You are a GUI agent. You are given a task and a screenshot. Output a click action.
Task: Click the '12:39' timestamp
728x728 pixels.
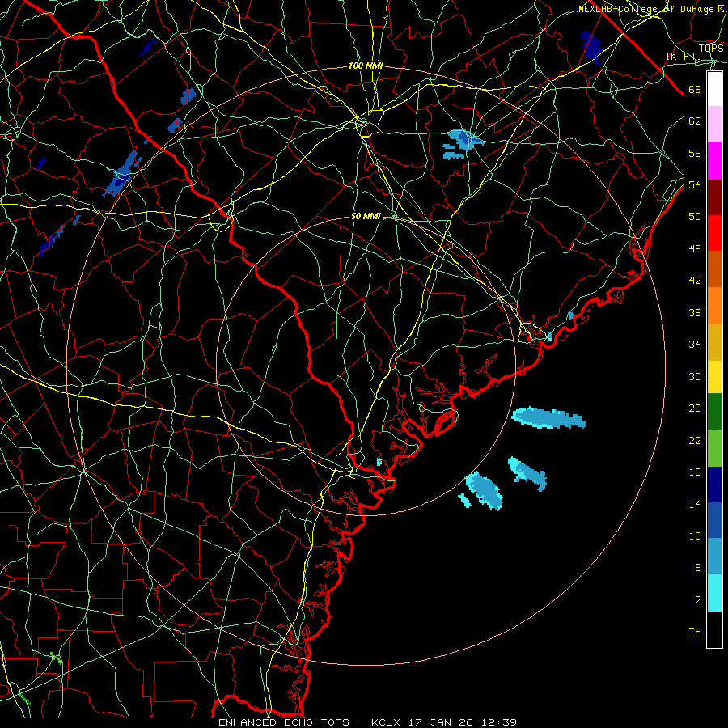click(497, 722)
